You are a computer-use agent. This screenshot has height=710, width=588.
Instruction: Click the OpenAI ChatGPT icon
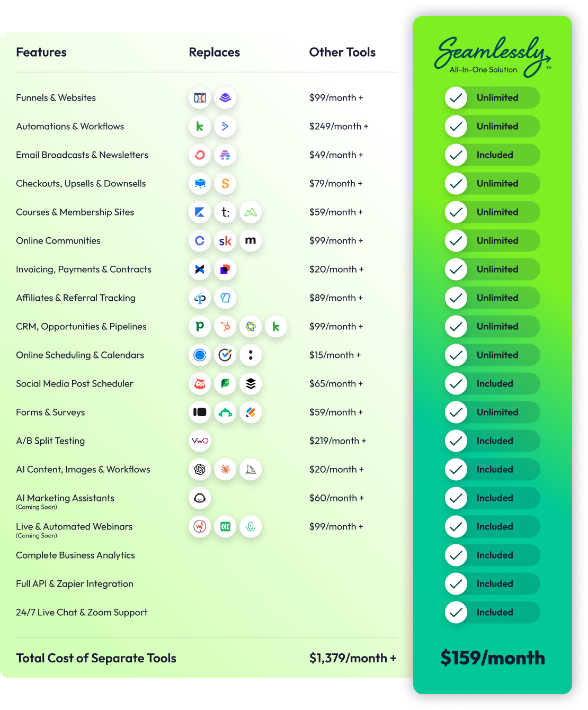click(x=200, y=470)
